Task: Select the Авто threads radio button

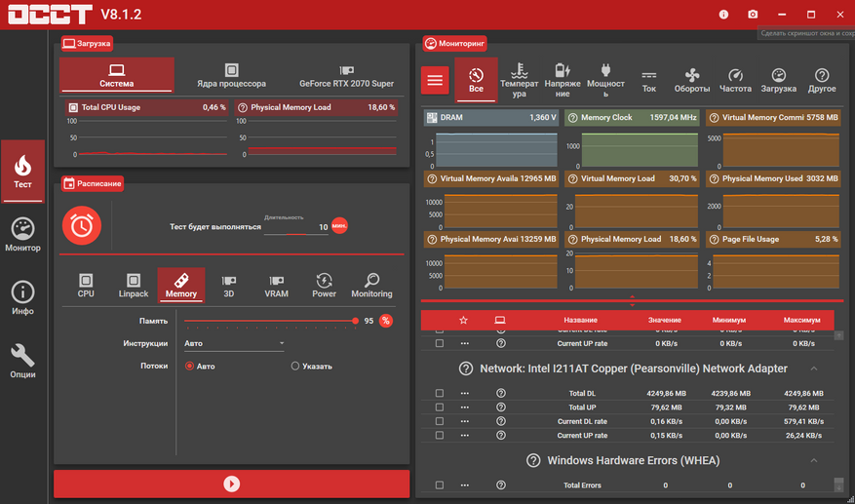Action: pyautogui.click(x=190, y=367)
